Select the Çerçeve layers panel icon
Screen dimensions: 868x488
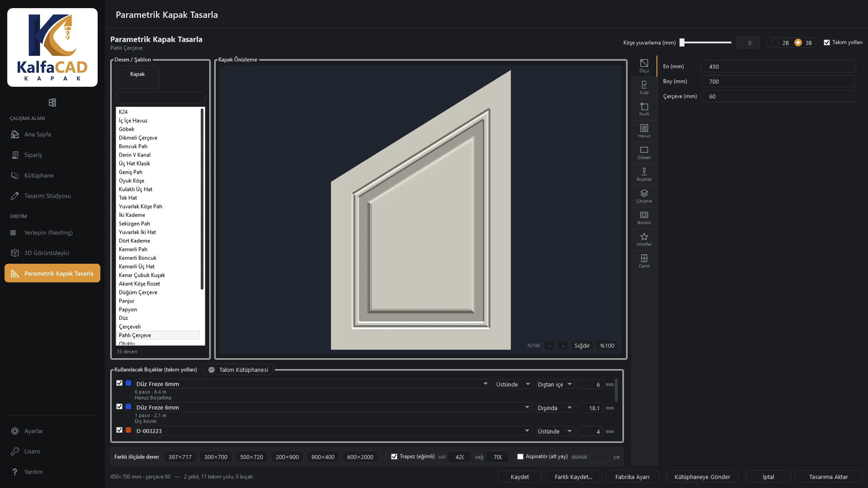(644, 196)
